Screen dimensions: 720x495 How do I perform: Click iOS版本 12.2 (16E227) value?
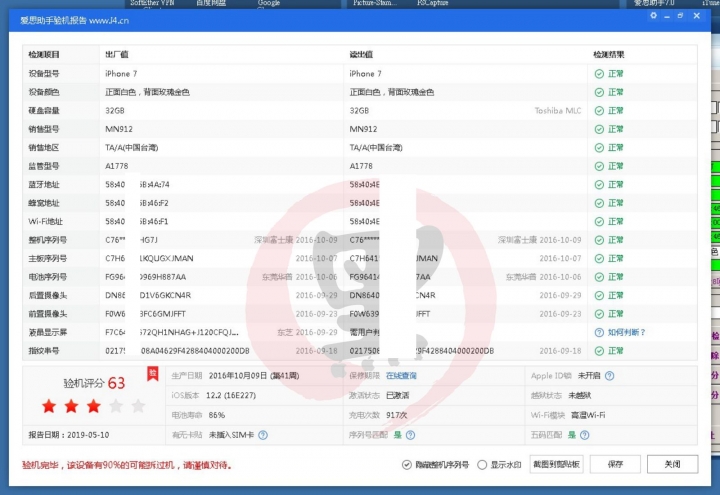pyautogui.click(x=231, y=395)
